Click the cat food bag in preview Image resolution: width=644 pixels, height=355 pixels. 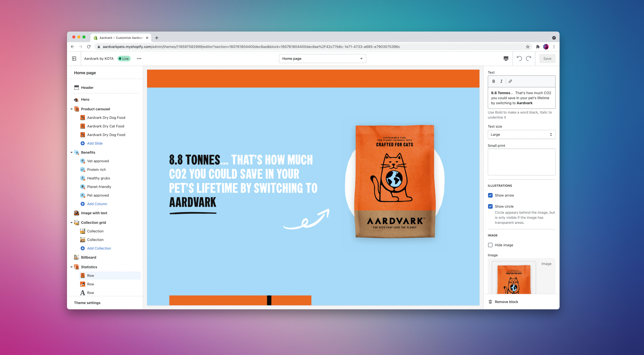pos(395,182)
